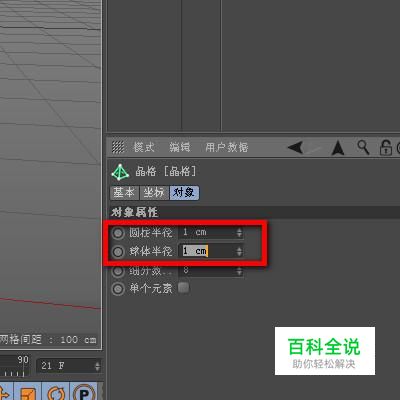Open the 编辑 menu
This screenshot has height=400, width=400.
click(180, 147)
